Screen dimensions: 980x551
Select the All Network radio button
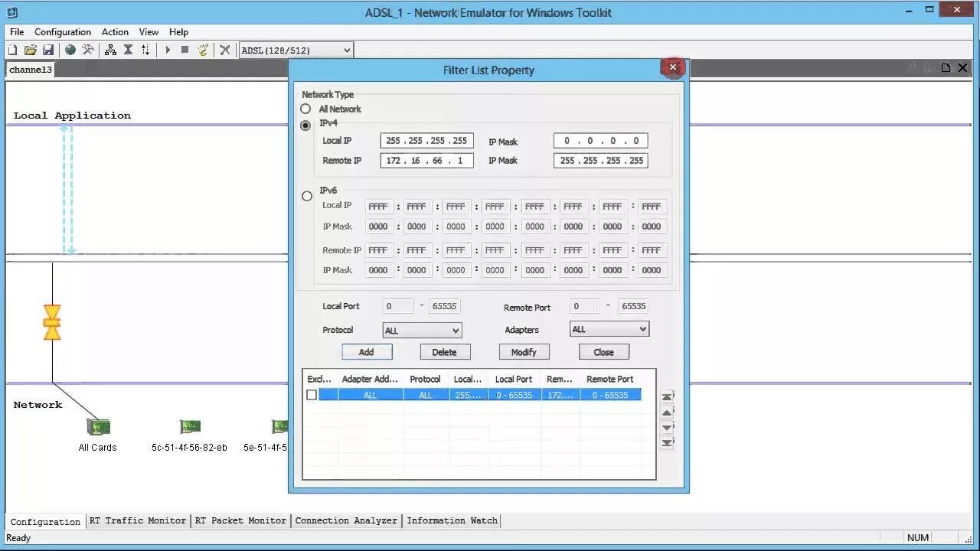click(305, 109)
